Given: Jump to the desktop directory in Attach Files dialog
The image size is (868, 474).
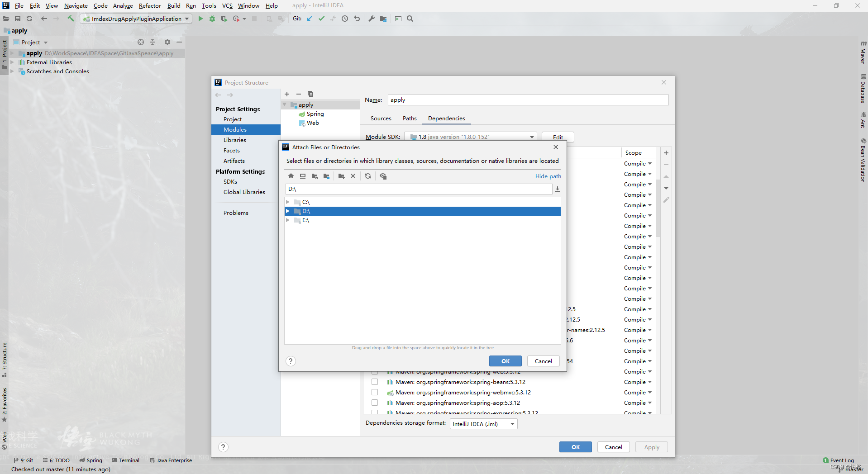Looking at the screenshot, I should [303, 176].
